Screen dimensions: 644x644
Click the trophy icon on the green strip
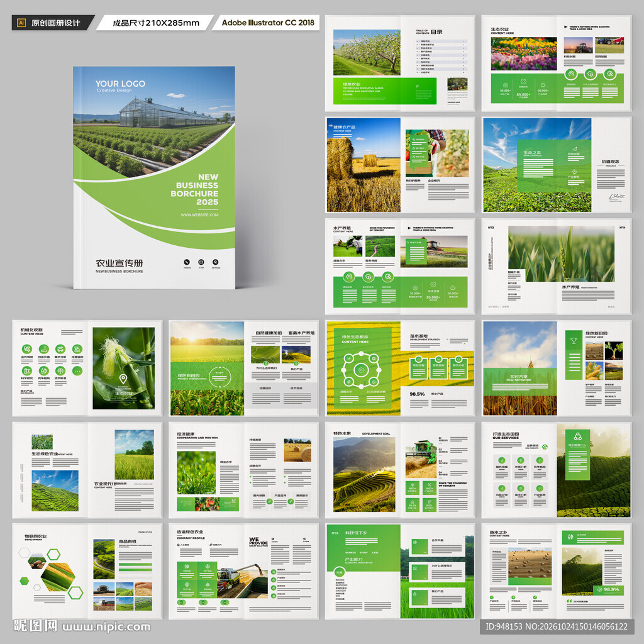[x=574, y=340]
